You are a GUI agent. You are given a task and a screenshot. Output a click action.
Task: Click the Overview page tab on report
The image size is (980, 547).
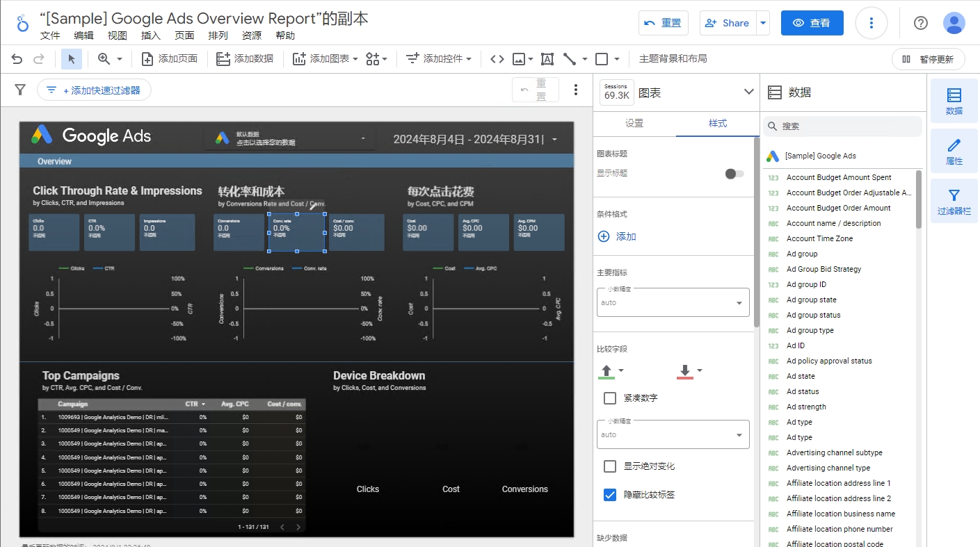(x=54, y=161)
